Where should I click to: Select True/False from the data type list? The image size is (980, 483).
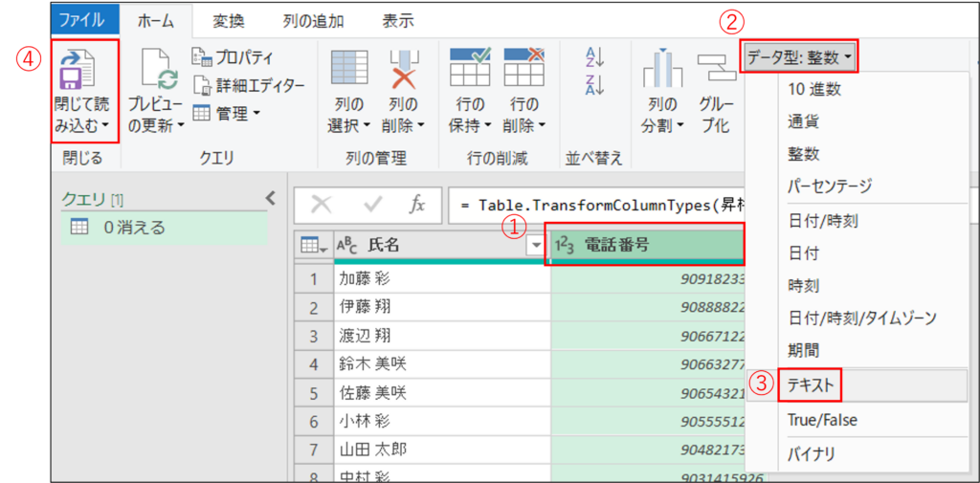point(822,421)
